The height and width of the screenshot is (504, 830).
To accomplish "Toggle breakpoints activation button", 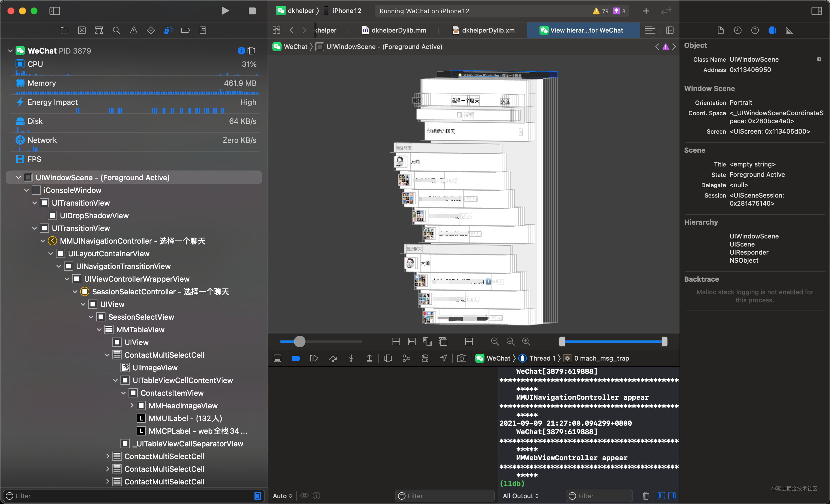I will tap(296, 358).
